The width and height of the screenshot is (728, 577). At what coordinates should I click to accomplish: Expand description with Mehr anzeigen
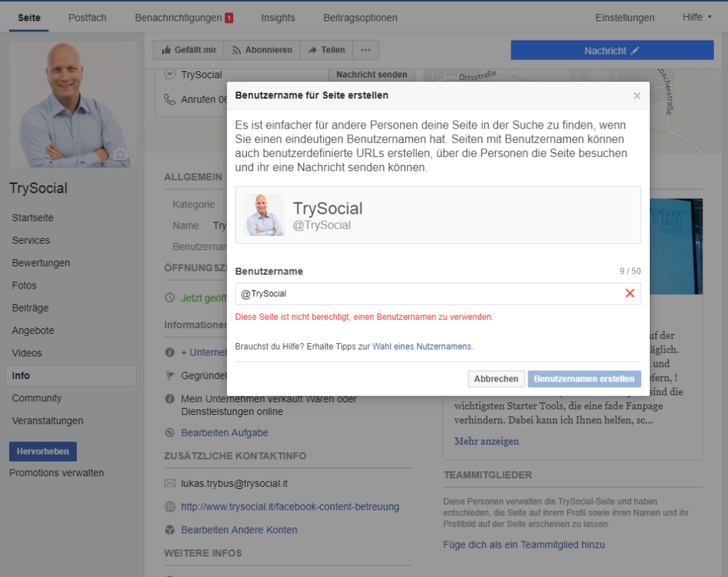pos(487,441)
